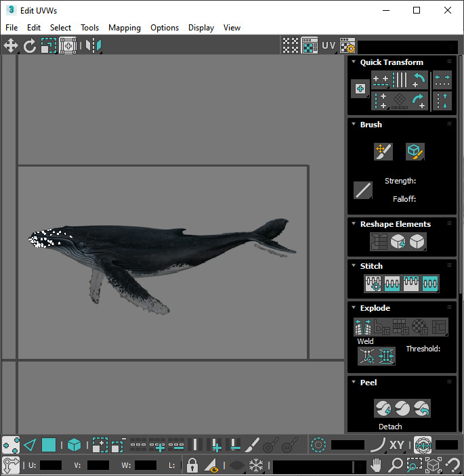Click Align Horizontally to Pivot icon
Image resolution: width=464 pixels, height=476 pixels.
381,81
